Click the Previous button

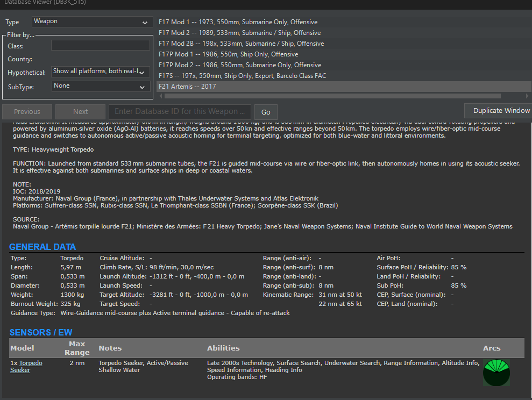pyautogui.click(x=27, y=112)
